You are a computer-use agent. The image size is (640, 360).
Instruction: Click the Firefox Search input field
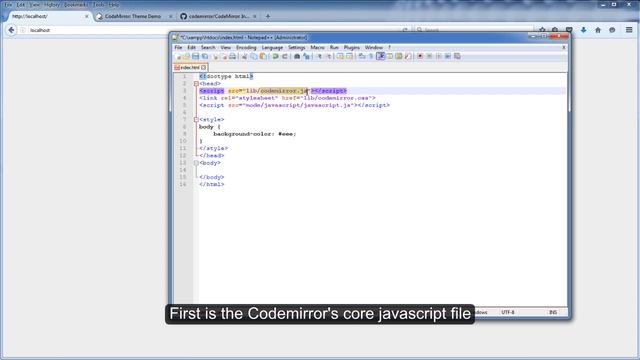[x=473, y=30]
